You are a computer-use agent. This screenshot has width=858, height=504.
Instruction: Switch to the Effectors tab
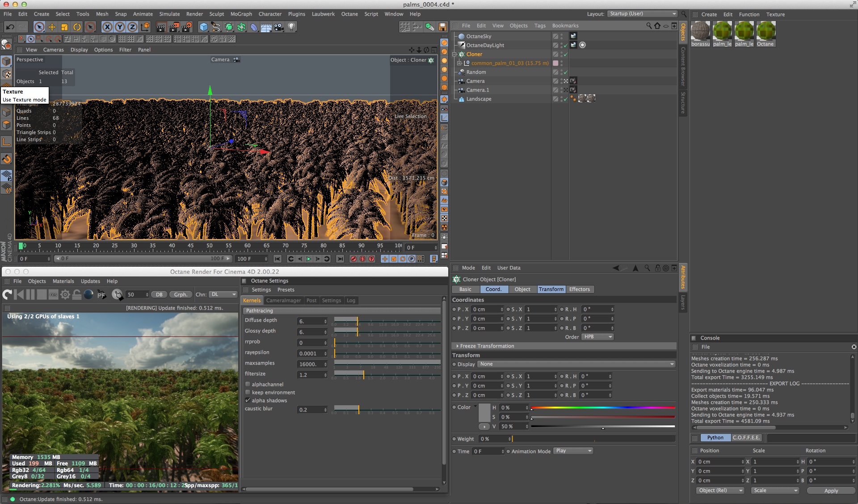(579, 289)
